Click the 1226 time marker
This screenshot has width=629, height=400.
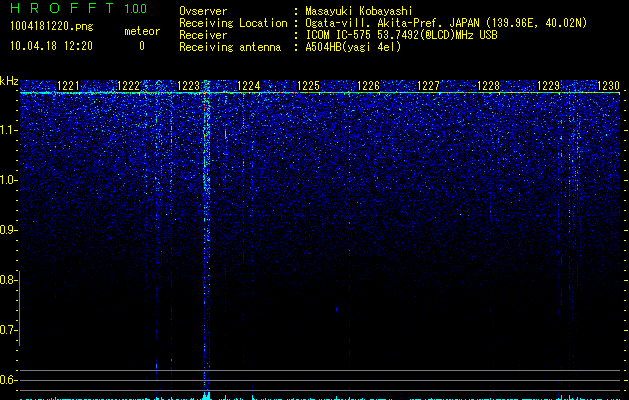pyautogui.click(x=368, y=86)
